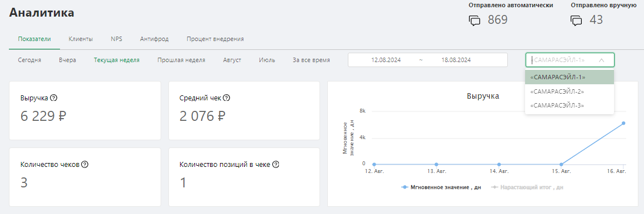The width and height of the screenshot is (644, 214).
Task: Click end date 18.08.2024 field
Action: point(456,60)
